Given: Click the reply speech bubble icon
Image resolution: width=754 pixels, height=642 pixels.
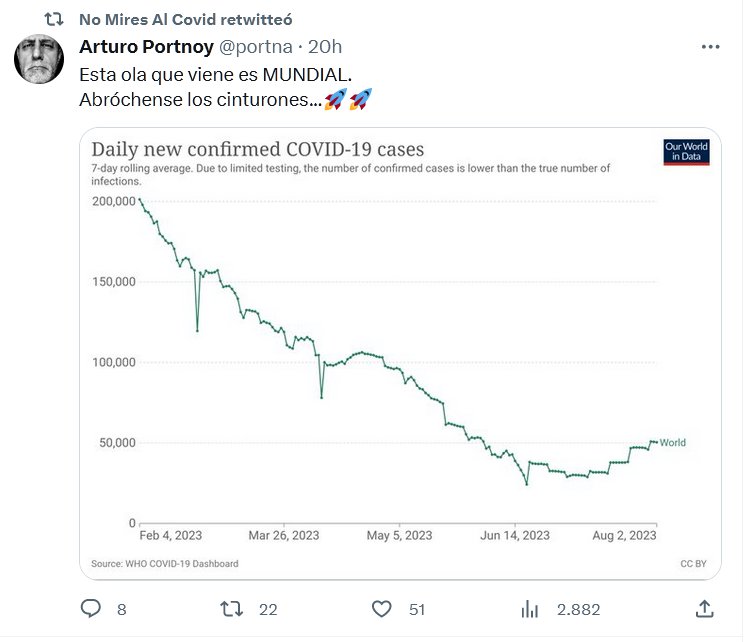Looking at the screenshot, I should tap(91, 608).
